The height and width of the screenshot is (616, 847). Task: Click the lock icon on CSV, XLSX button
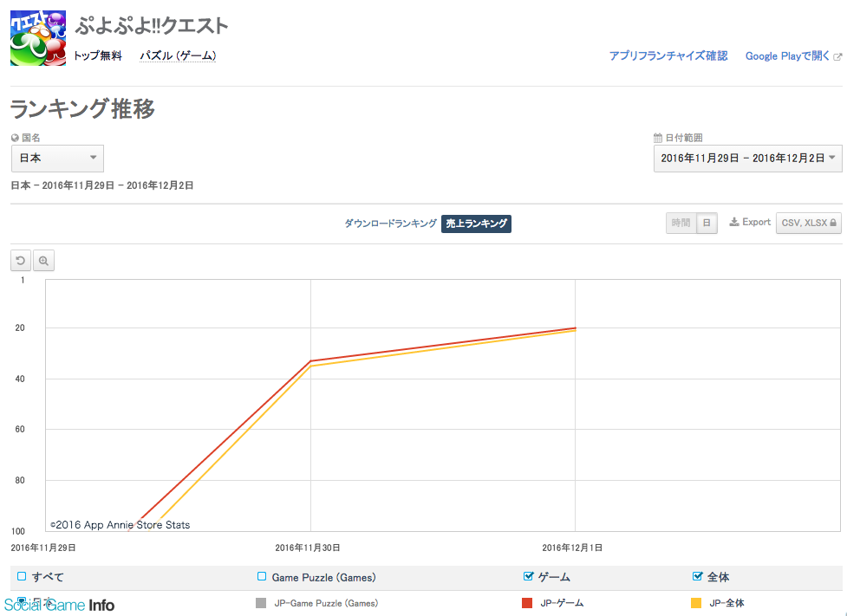pos(833,223)
